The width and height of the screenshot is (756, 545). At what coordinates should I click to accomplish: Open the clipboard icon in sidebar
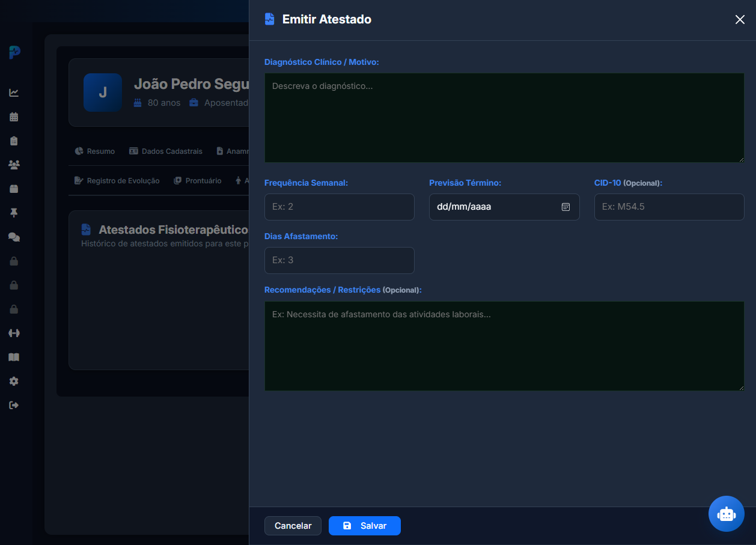click(x=14, y=141)
